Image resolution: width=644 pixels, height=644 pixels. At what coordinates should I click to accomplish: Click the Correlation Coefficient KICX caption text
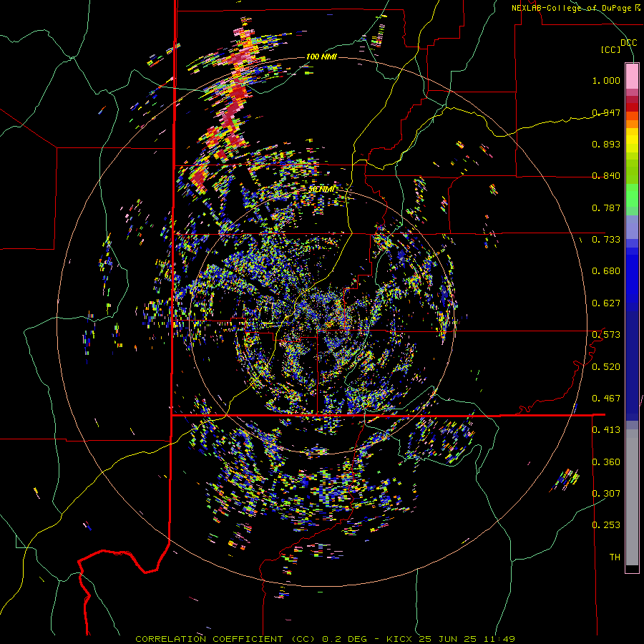325,639
